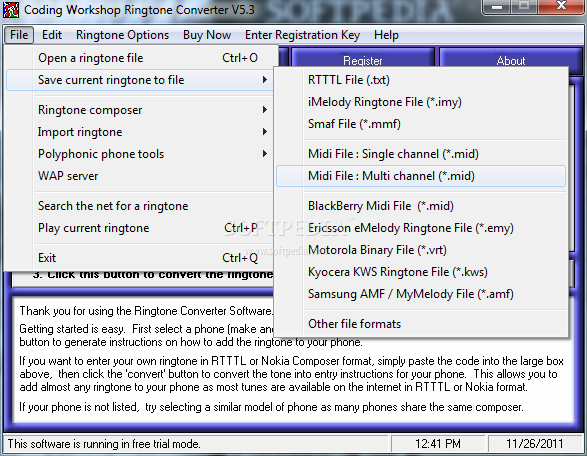
Task: Save as Motorola Binary File (*.vrt)
Action: pos(421,250)
